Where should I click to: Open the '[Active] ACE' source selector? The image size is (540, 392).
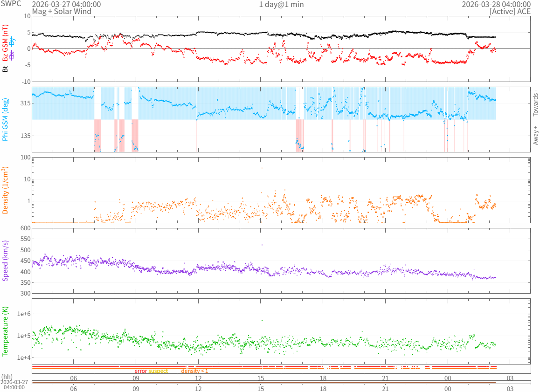[510, 11]
